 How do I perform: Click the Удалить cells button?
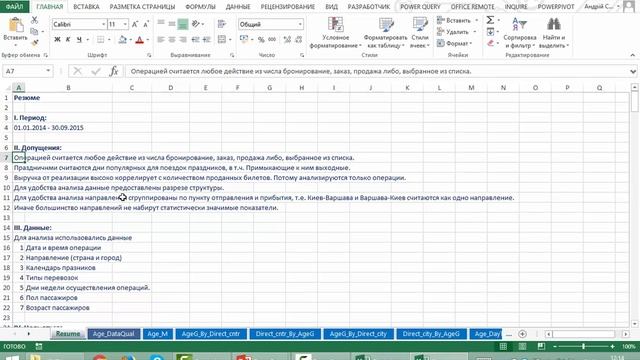coord(453,31)
